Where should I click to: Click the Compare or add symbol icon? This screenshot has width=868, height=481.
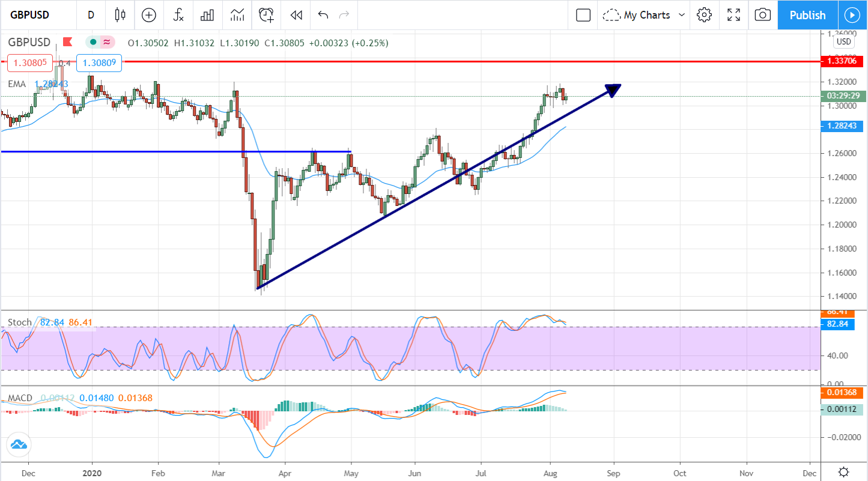149,15
